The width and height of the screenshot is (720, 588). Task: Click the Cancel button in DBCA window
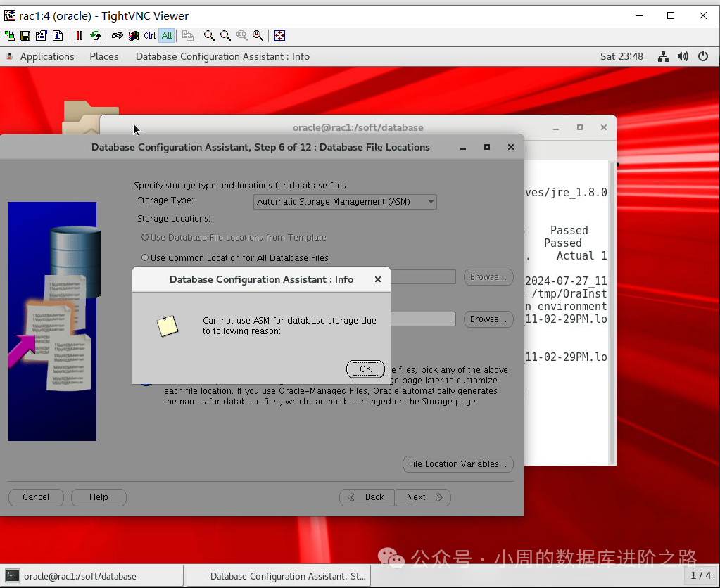36,497
